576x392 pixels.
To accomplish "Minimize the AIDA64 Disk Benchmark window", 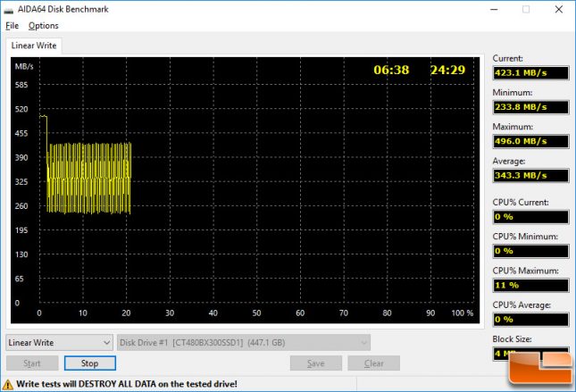I will [x=495, y=10].
